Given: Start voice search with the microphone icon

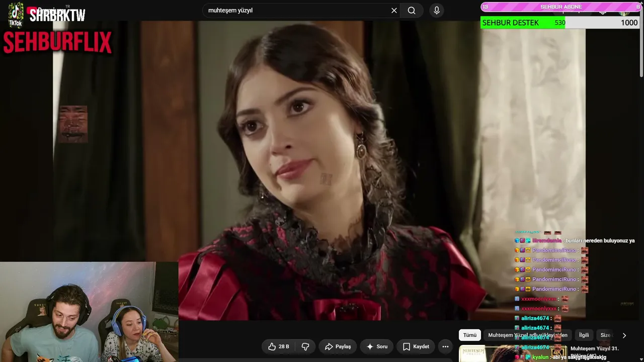Looking at the screenshot, I should click(x=436, y=11).
